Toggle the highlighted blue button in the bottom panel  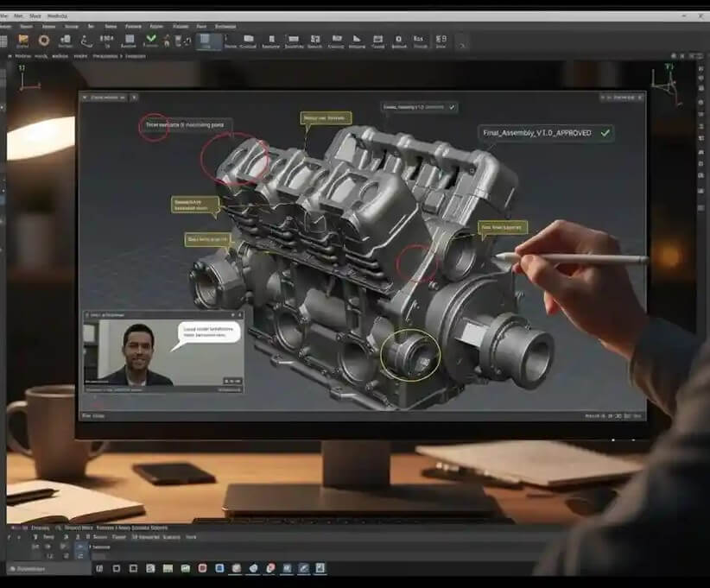pyautogui.click(x=80, y=547)
